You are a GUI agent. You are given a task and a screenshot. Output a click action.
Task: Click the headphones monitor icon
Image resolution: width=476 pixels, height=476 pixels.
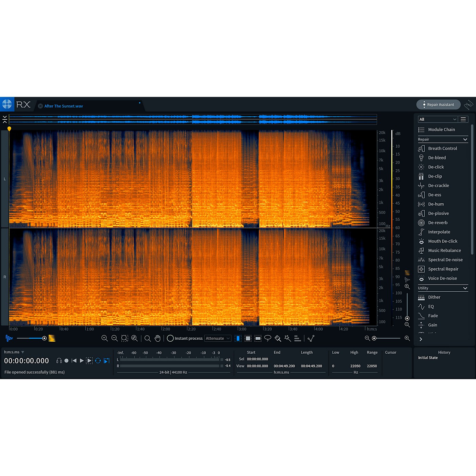tap(59, 361)
